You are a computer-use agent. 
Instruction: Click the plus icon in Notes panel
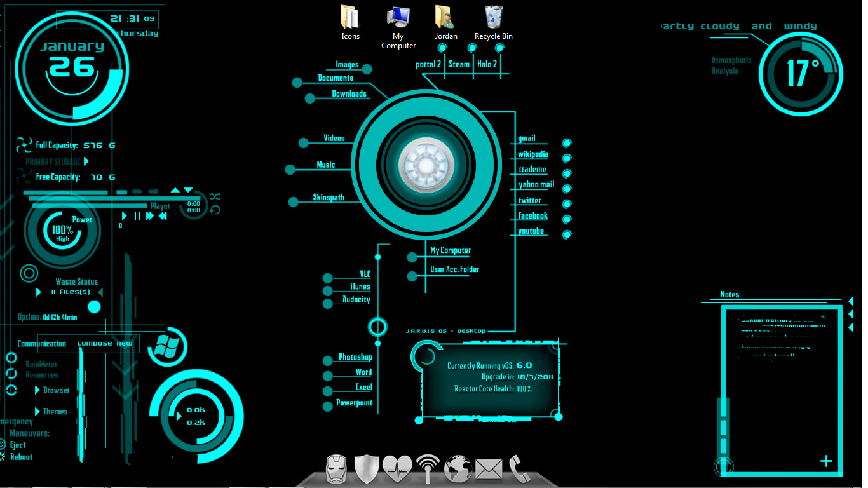[x=826, y=461]
